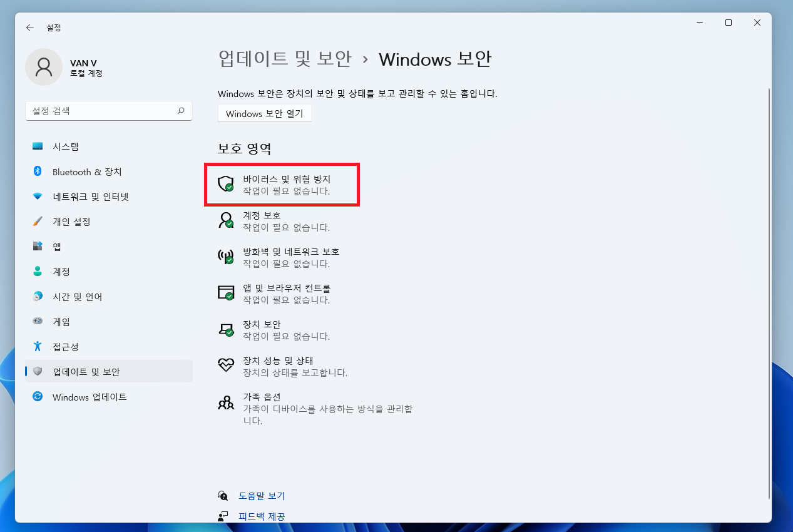Click the 개인 설정 paintbrush icon

(38, 222)
